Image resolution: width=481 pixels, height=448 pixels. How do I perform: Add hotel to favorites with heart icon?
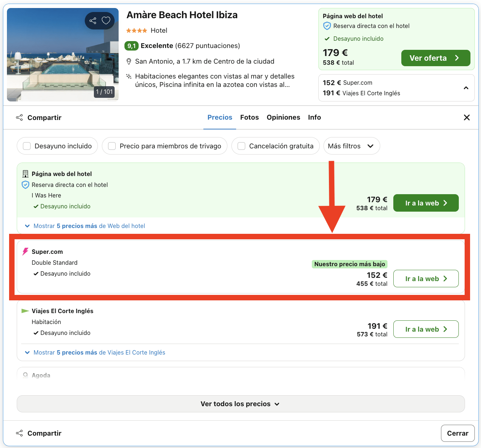click(x=106, y=21)
